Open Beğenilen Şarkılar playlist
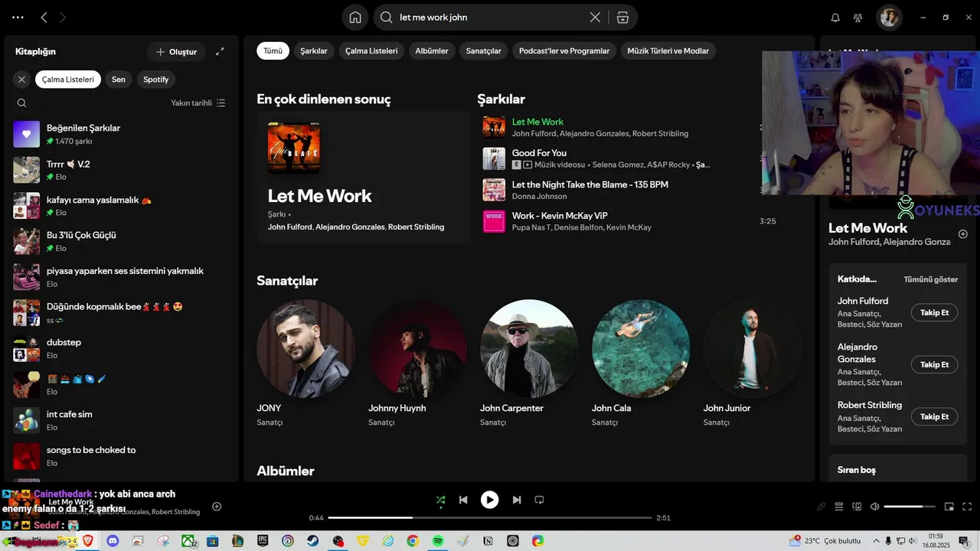Image resolution: width=980 pixels, height=551 pixels. [122, 134]
